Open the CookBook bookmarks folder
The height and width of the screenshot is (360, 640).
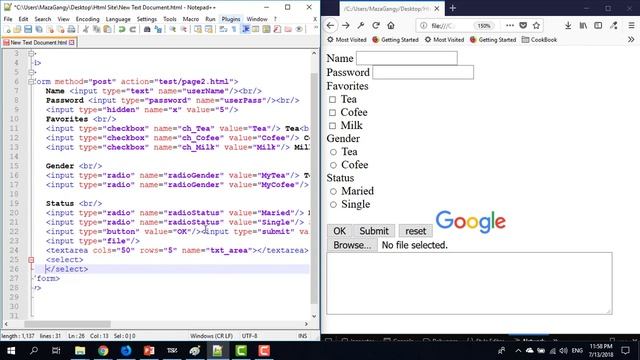tap(539, 40)
